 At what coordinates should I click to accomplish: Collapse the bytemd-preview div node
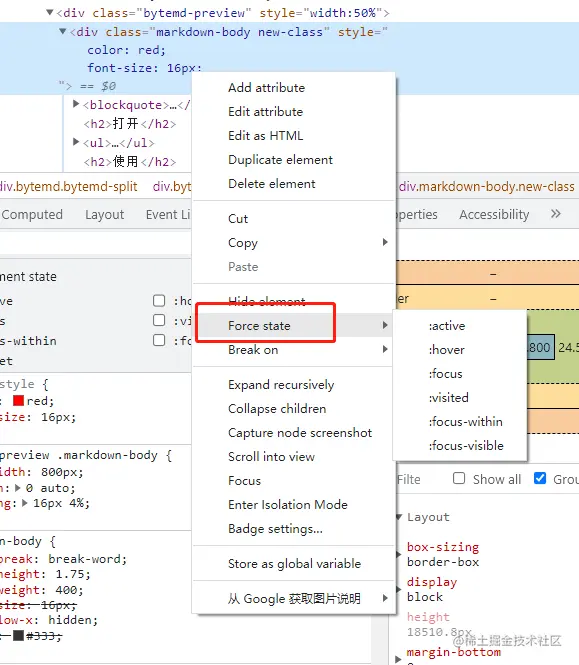(50, 13)
